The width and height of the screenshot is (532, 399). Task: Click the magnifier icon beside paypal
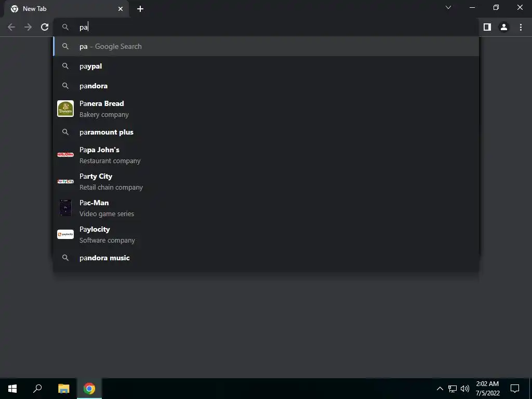coord(65,66)
